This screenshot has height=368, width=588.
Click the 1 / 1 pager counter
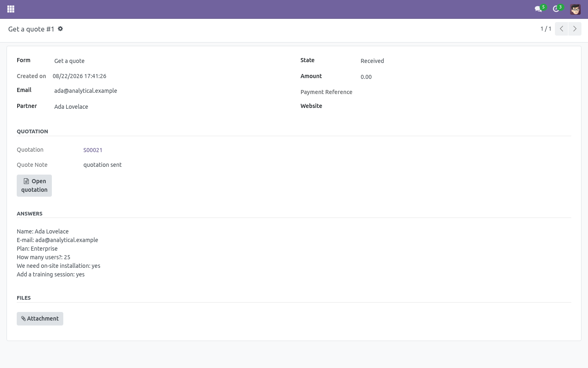coord(546,29)
